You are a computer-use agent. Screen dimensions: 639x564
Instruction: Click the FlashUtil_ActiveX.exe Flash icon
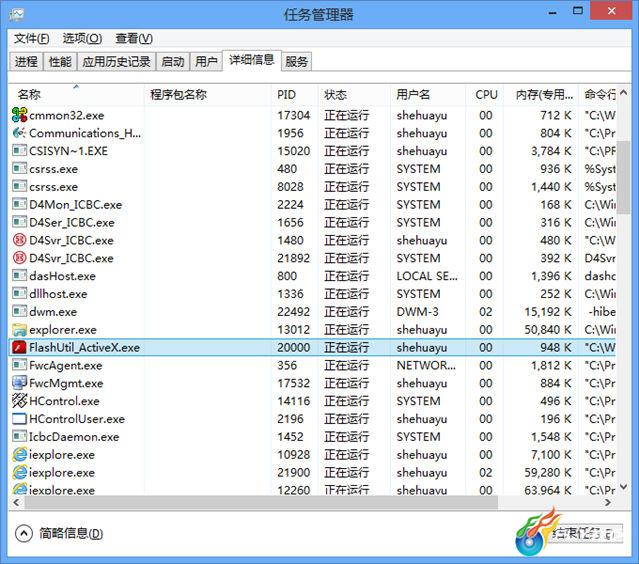coord(19,347)
